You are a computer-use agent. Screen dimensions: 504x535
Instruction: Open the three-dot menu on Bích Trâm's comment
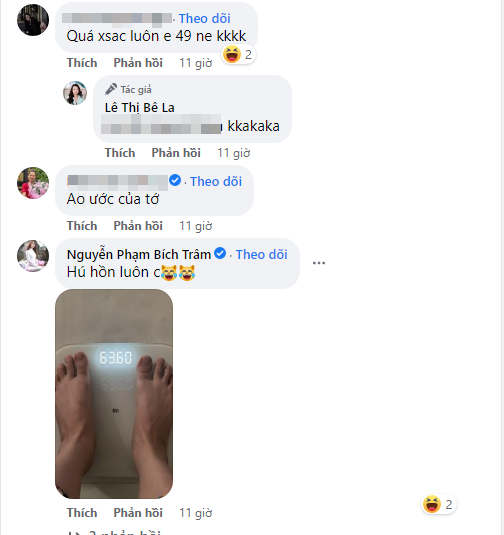click(x=319, y=263)
